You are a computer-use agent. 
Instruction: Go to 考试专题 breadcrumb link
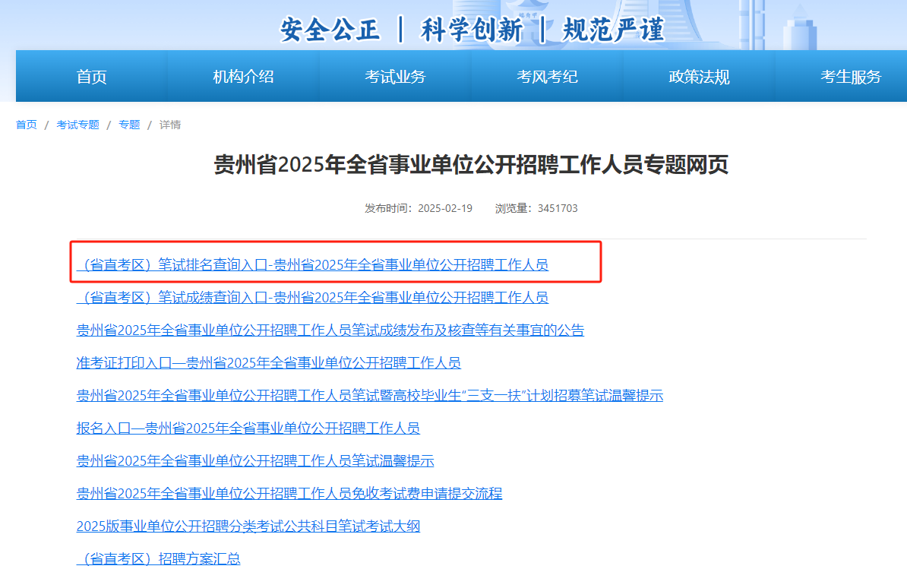pos(77,125)
